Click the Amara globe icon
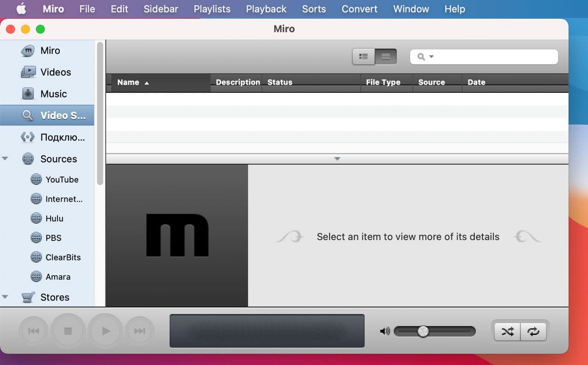The image size is (588, 365). [36, 277]
